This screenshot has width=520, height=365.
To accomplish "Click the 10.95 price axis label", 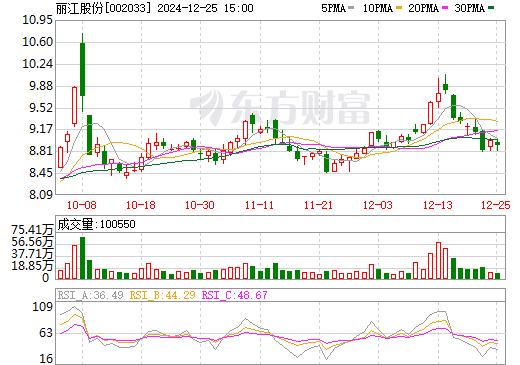I will [x=37, y=20].
